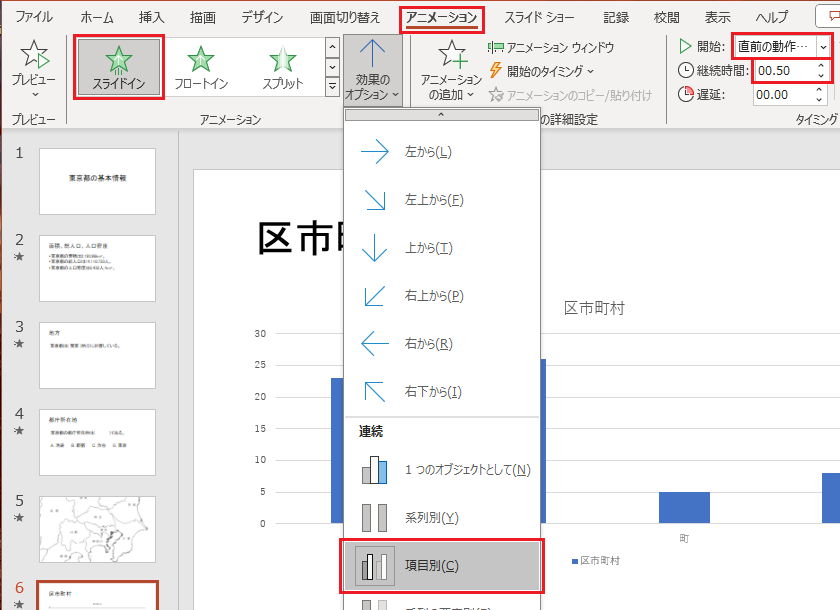Viewport: 840px width, 610px height.
Task: Open the Effect Options dropdown
Action: [x=372, y=70]
